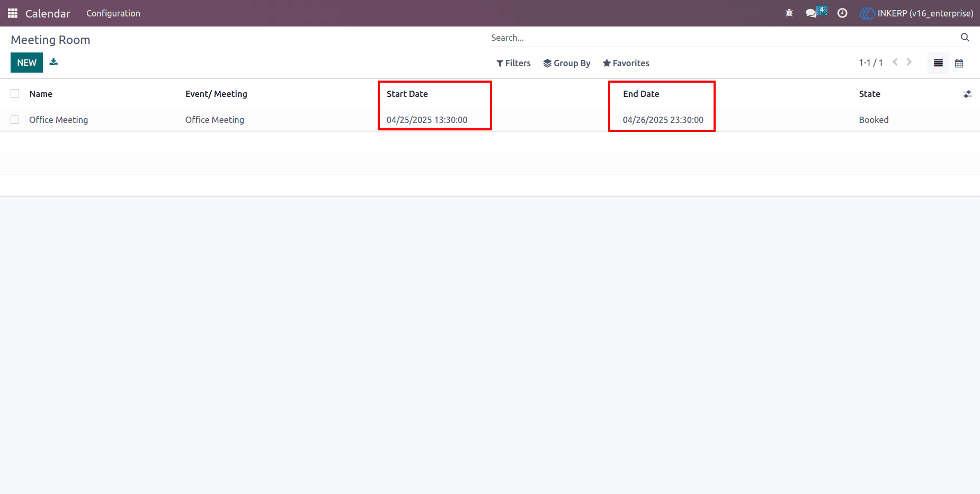Screen dimensions: 980x494
Task: Sort by Name column header
Action: click(x=41, y=94)
